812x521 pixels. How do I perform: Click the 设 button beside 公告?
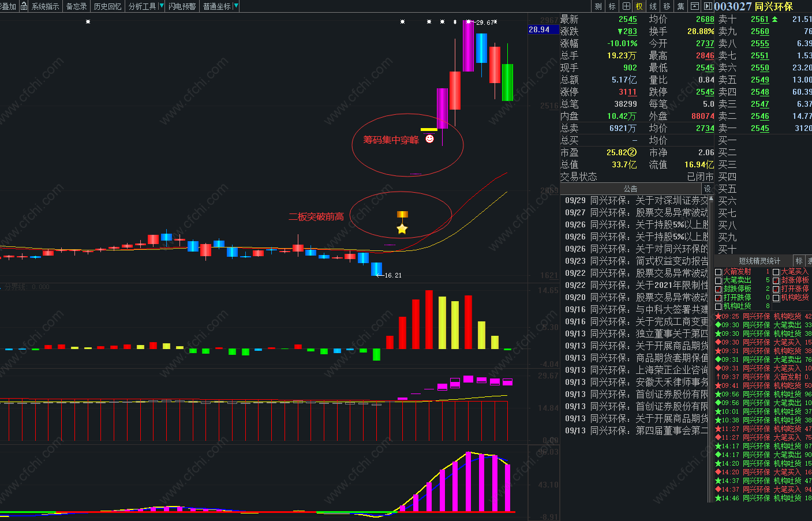(x=708, y=189)
